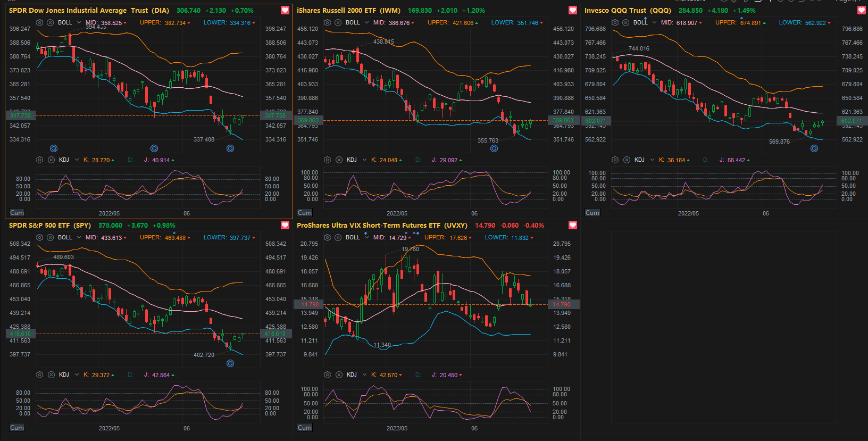
Task: Click the MID 618.907 value on QQQ chart
Action: click(x=681, y=23)
